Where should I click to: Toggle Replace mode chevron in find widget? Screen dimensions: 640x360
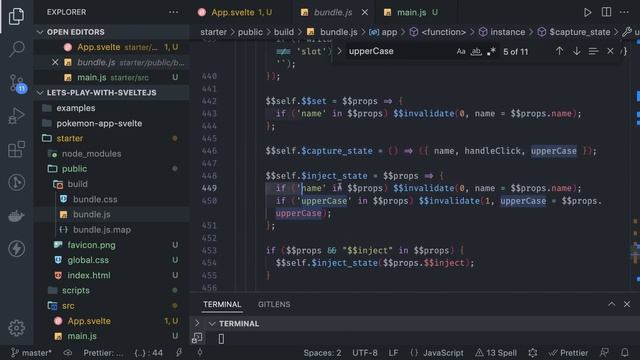pyautogui.click(x=339, y=51)
